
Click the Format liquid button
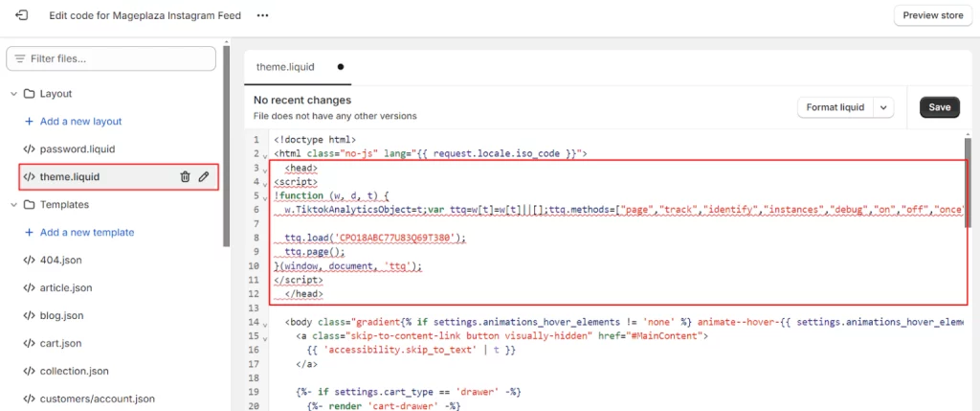[835, 107]
